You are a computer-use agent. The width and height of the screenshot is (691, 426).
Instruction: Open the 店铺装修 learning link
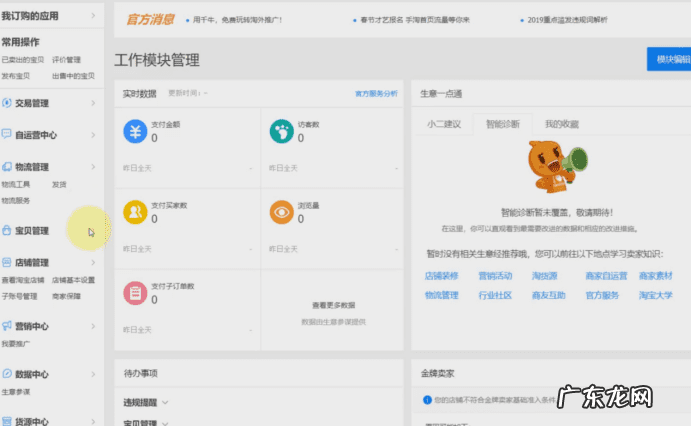coord(441,276)
